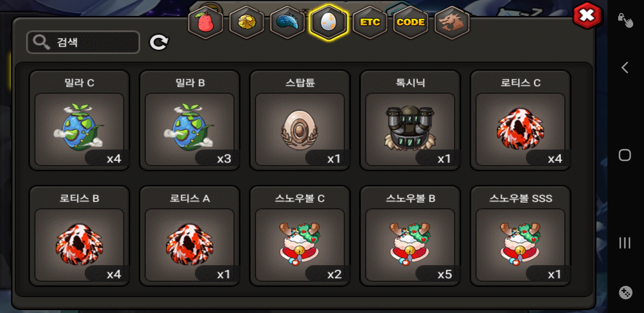Select the egg inventory tab

pos(328,22)
